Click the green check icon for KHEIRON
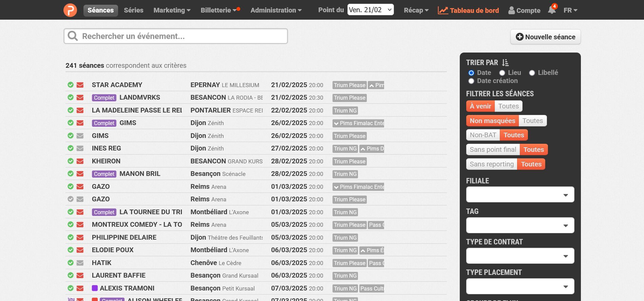644x301 pixels. click(71, 161)
